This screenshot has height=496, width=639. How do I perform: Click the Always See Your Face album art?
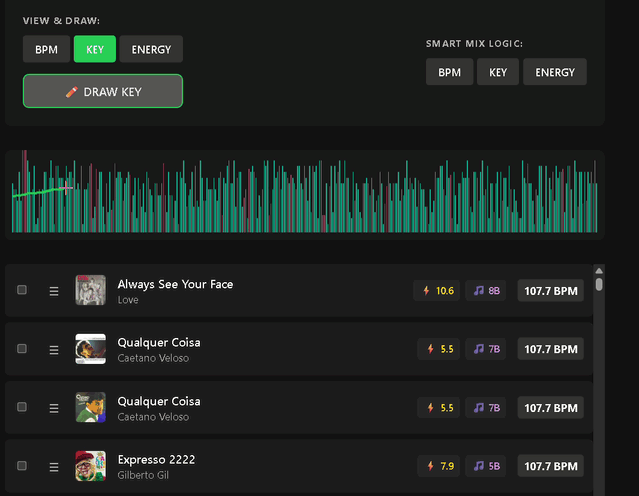click(x=90, y=291)
